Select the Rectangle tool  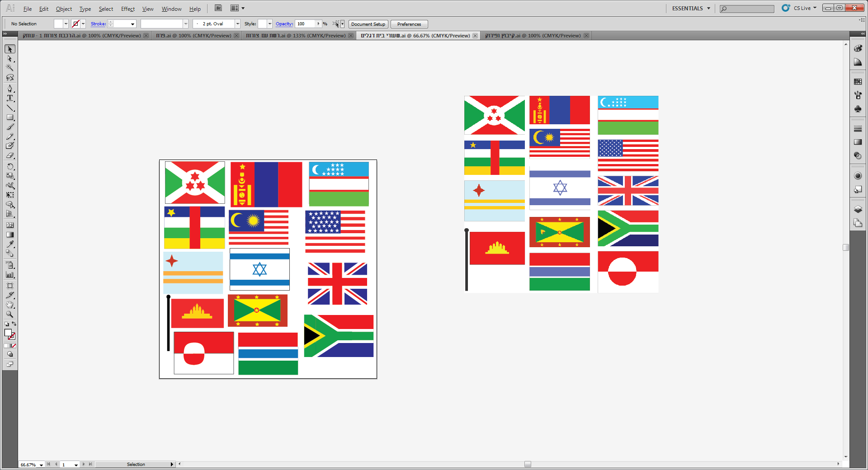tap(10, 117)
